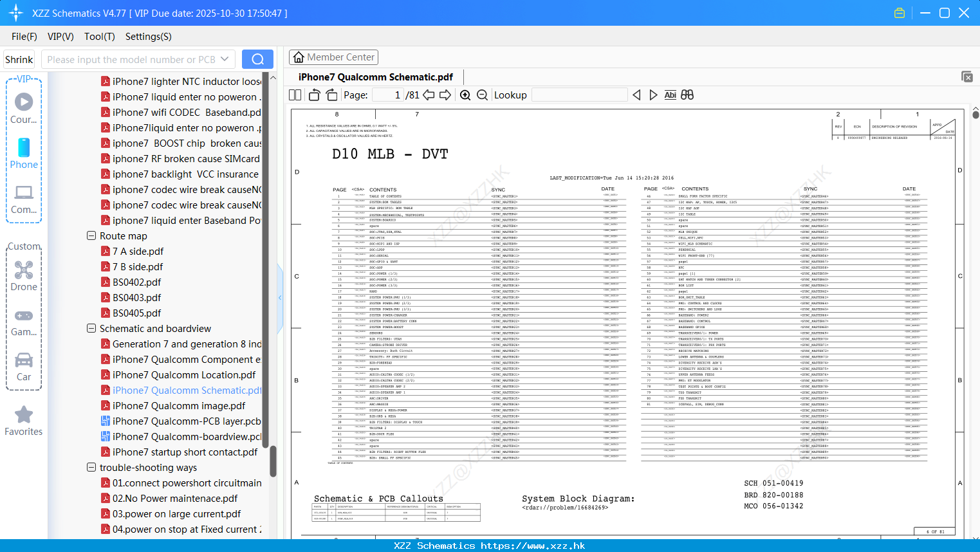980x552 pixels.
Task: Open 01.connect powershort circuitmain file
Action: [x=181, y=483]
